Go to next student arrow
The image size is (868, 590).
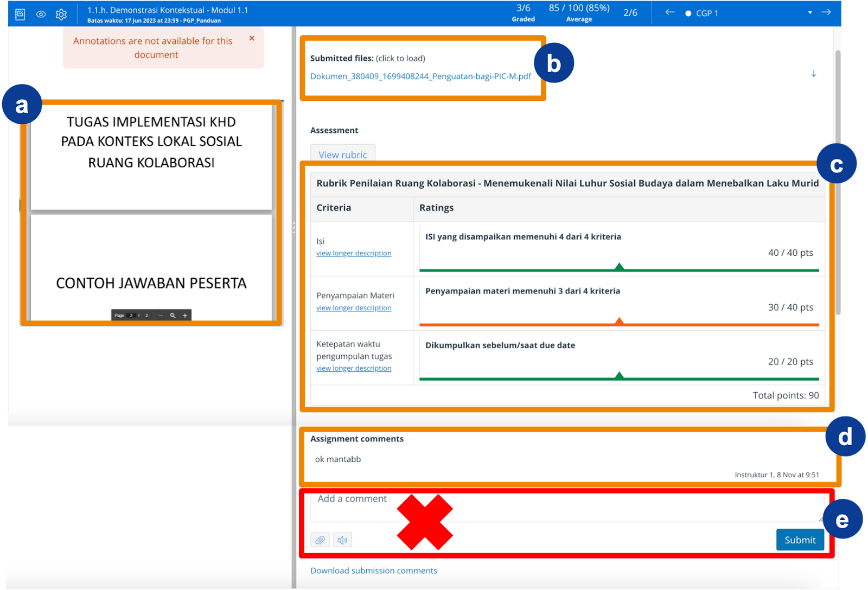pos(826,12)
